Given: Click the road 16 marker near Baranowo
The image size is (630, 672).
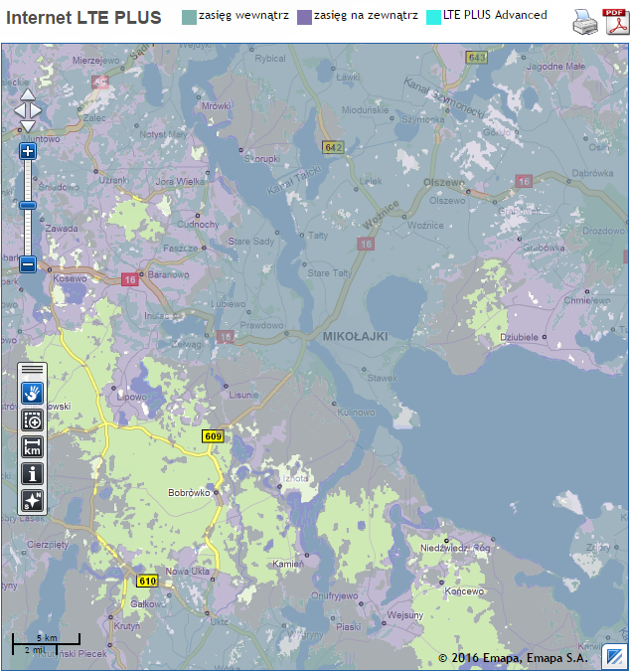Looking at the screenshot, I should 130,280.
